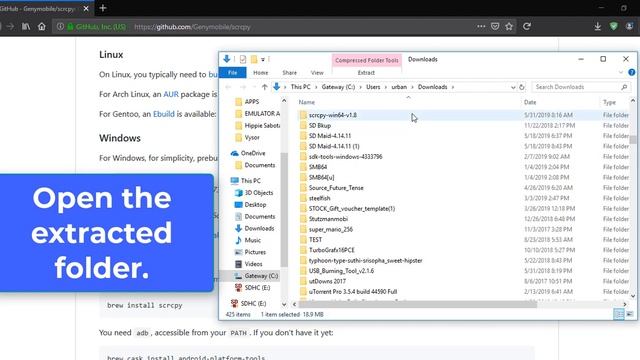The height and width of the screenshot is (360, 640).
Task: Select uTorrent Pro 3.5.4 build folder
Action: [353, 291]
